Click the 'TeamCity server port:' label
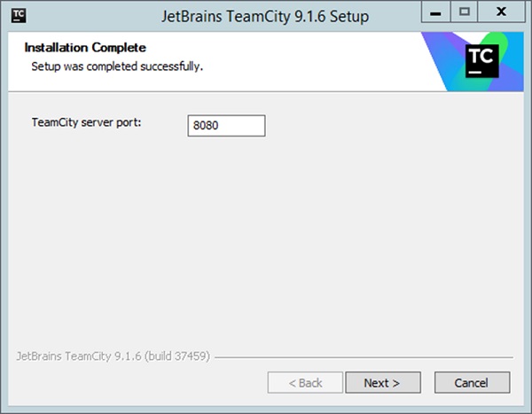This screenshot has width=532, height=414. [x=86, y=122]
